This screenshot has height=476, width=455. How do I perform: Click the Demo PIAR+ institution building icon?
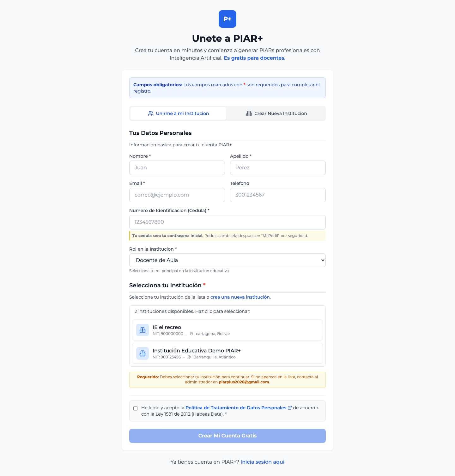tap(143, 353)
